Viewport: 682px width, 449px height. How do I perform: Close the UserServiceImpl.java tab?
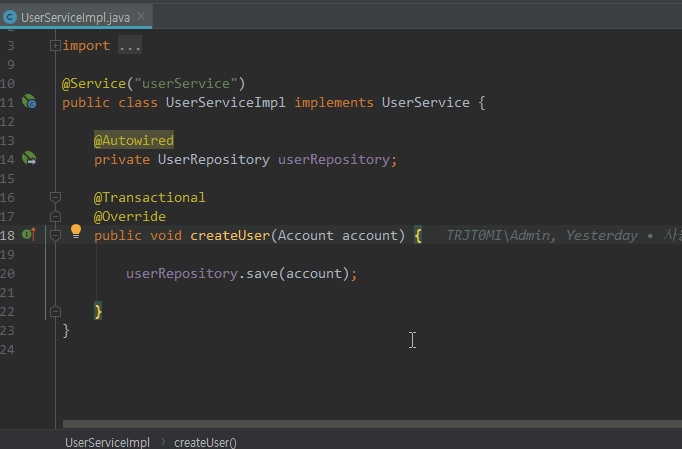click(141, 16)
